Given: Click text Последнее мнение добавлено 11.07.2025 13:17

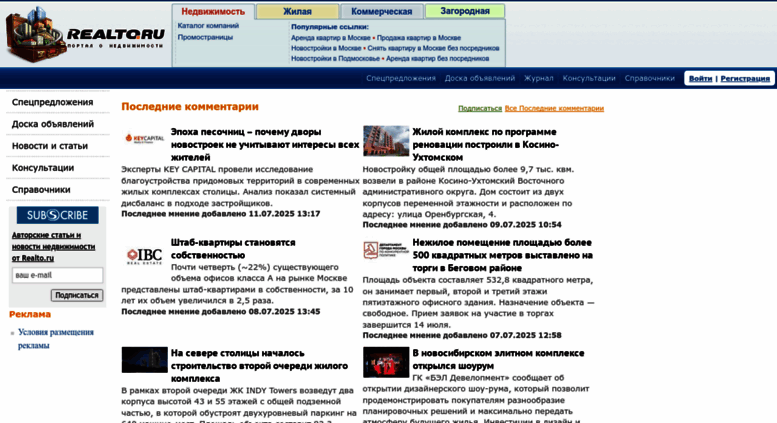Looking at the screenshot, I should (221, 213).
